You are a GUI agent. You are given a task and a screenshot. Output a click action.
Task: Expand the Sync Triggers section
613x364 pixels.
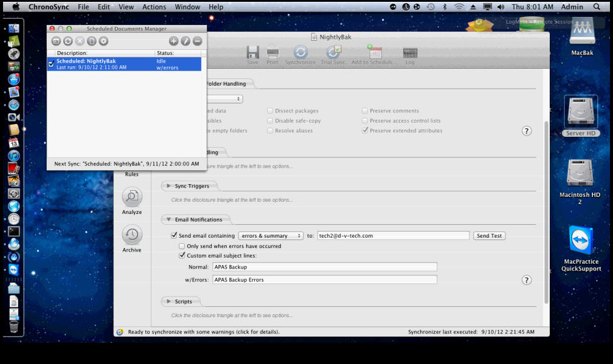168,186
